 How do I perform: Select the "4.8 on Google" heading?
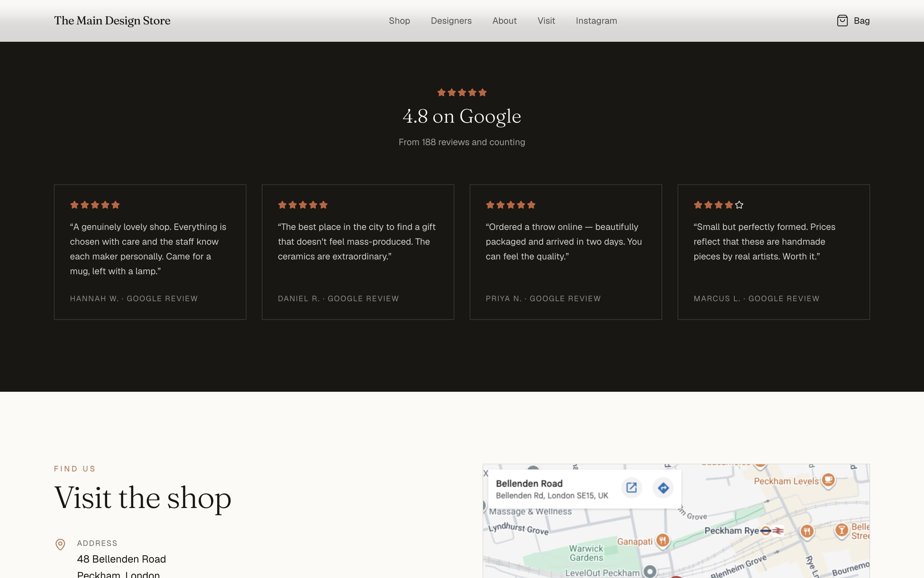tap(462, 116)
